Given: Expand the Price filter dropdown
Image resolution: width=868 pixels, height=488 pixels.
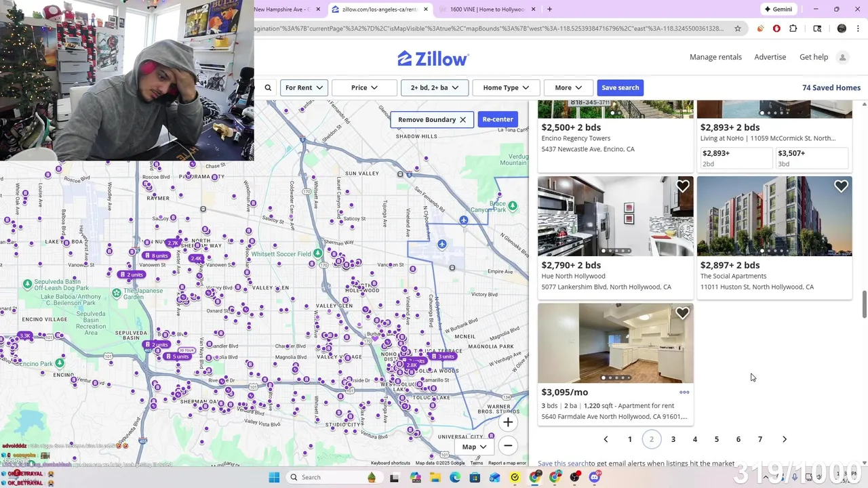Looking at the screenshot, I should point(364,87).
